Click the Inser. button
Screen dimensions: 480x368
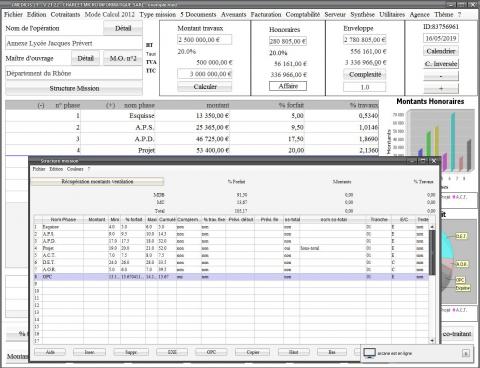89,352
